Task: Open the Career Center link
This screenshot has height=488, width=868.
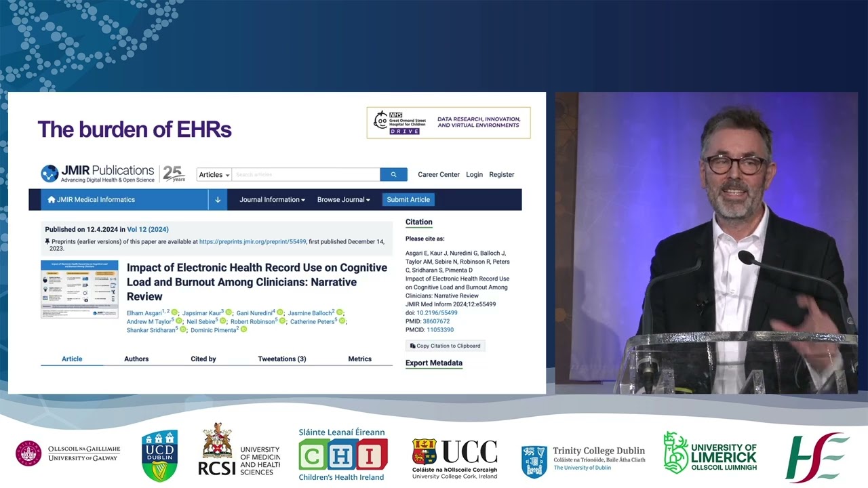Action: pyautogui.click(x=439, y=174)
